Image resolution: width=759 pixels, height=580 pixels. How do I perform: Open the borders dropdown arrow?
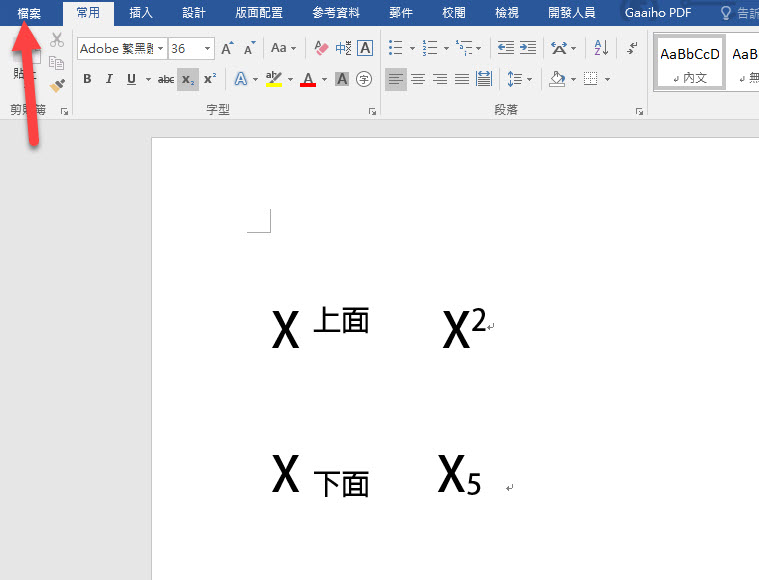pos(607,79)
